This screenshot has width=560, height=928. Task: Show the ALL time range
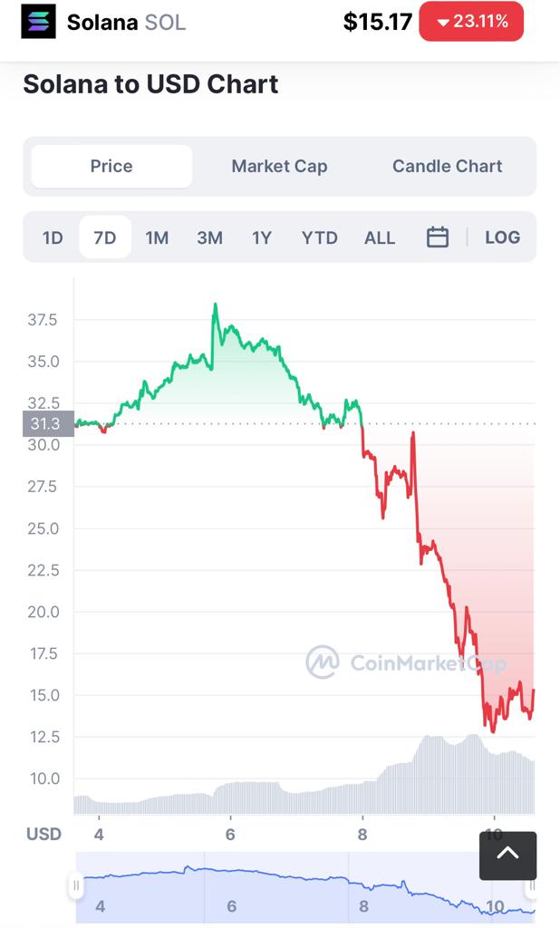point(380,237)
